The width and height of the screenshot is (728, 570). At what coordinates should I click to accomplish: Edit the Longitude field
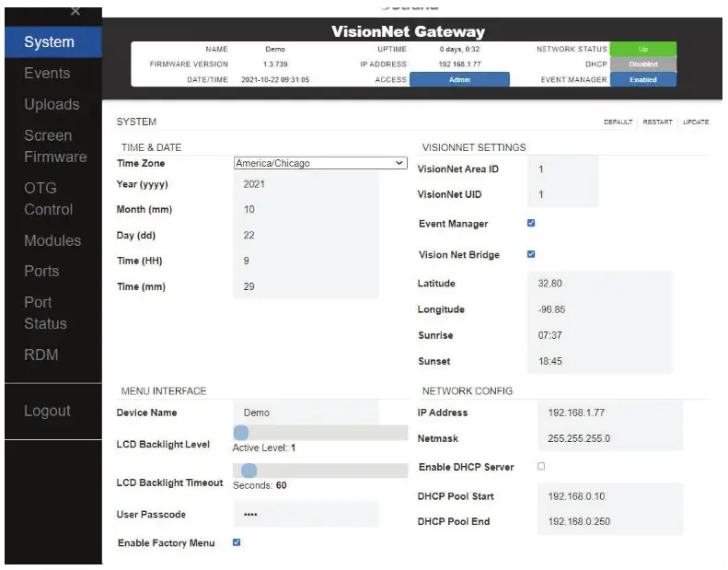(x=599, y=309)
